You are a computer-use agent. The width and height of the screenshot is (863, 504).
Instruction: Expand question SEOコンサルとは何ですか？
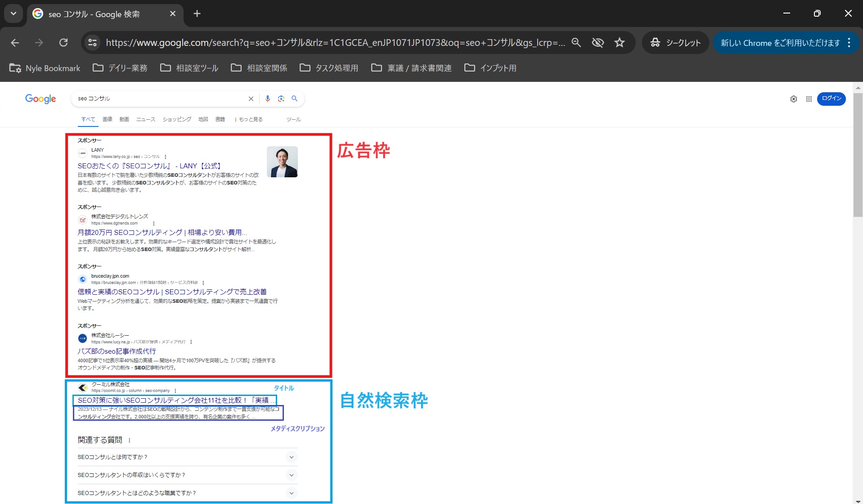click(x=188, y=457)
